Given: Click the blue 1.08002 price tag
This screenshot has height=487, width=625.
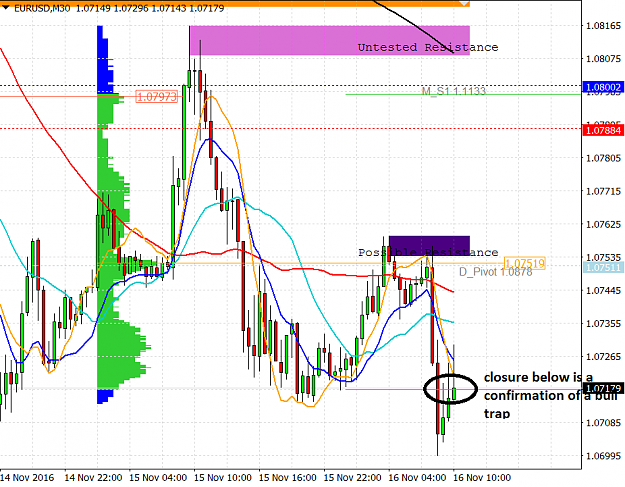Looking at the screenshot, I should click(x=603, y=87).
